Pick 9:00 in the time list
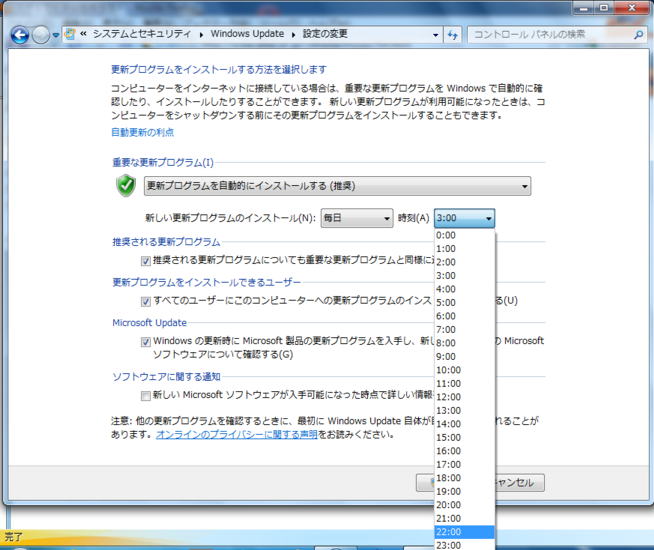Screen dimensions: 654x550 [464, 357]
